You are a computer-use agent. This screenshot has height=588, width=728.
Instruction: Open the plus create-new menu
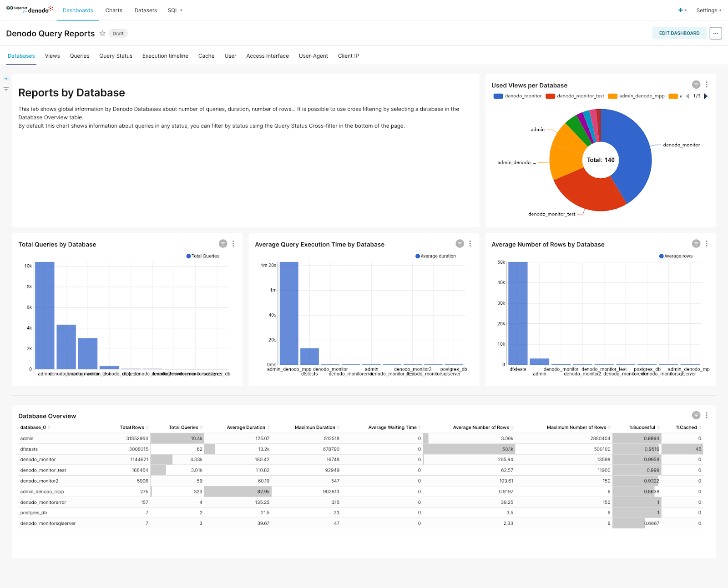point(682,10)
